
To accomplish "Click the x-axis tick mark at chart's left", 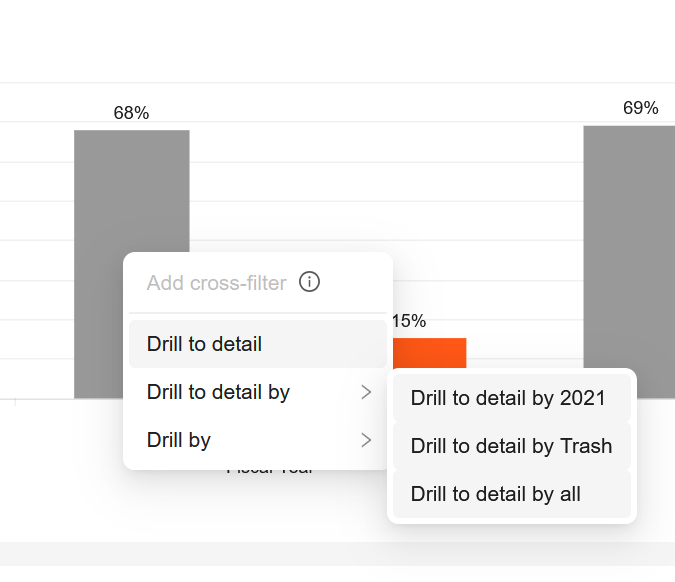I will [14, 402].
